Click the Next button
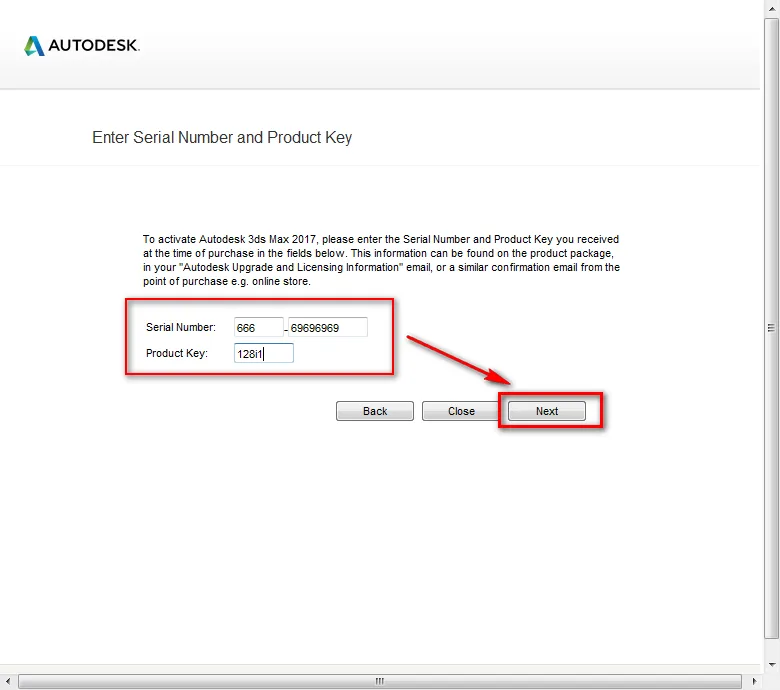The width and height of the screenshot is (780, 690). click(546, 411)
